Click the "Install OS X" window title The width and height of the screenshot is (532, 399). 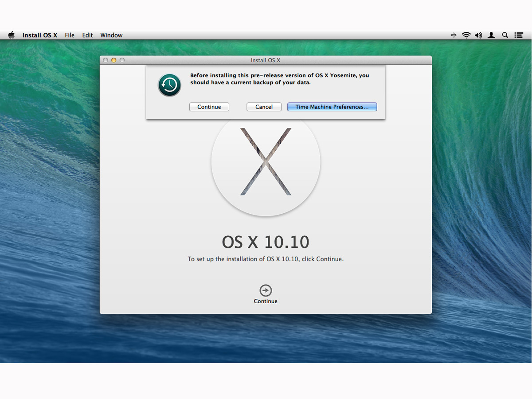pos(266,60)
